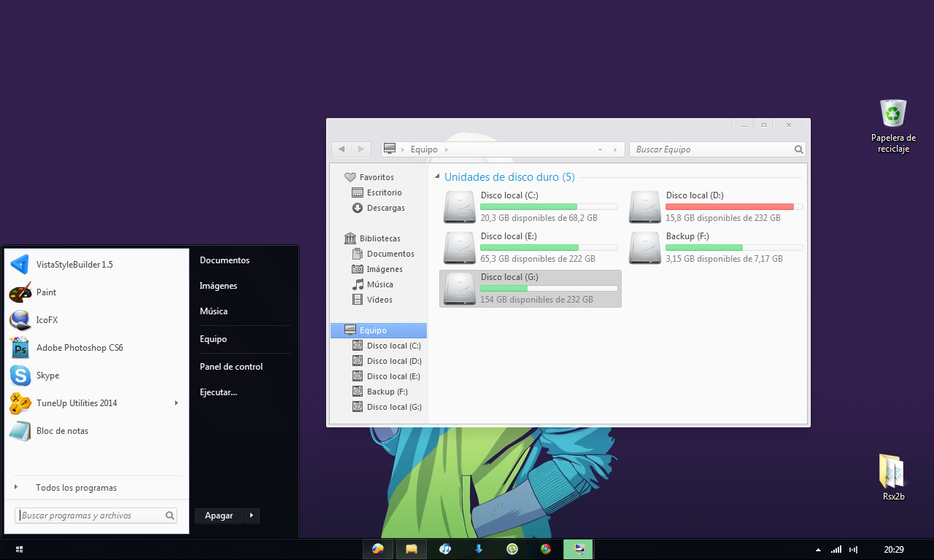The width and height of the screenshot is (934, 560).
Task: Click the Apagar button
Action: 219,516
